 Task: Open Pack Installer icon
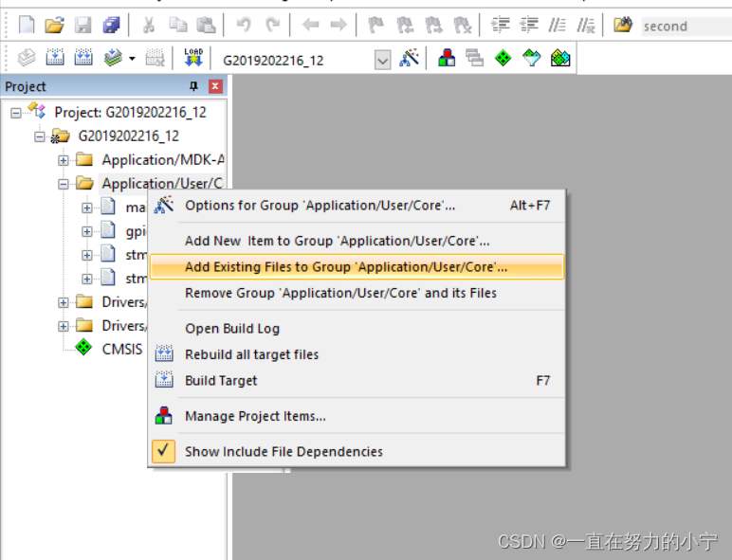[560, 59]
